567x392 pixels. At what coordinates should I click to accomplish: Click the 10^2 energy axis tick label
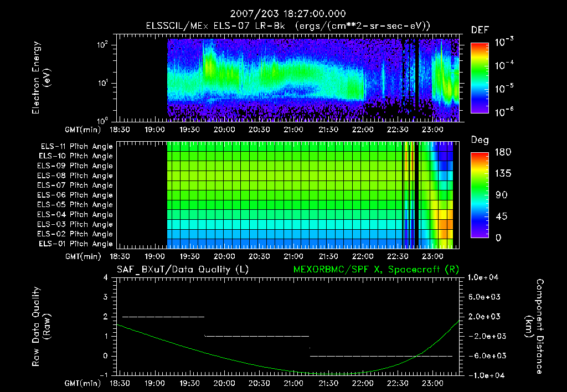tap(102, 45)
